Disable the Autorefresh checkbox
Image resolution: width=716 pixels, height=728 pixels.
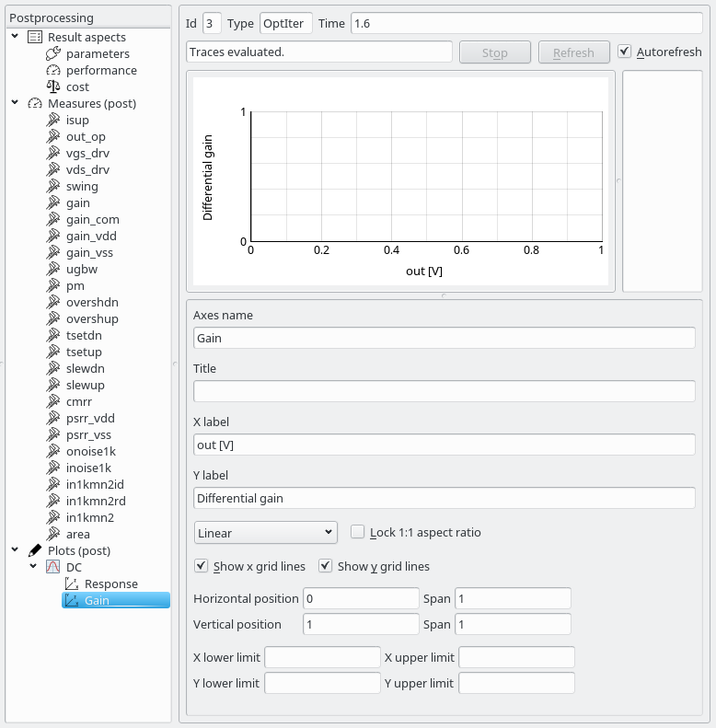click(x=625, y=52)
